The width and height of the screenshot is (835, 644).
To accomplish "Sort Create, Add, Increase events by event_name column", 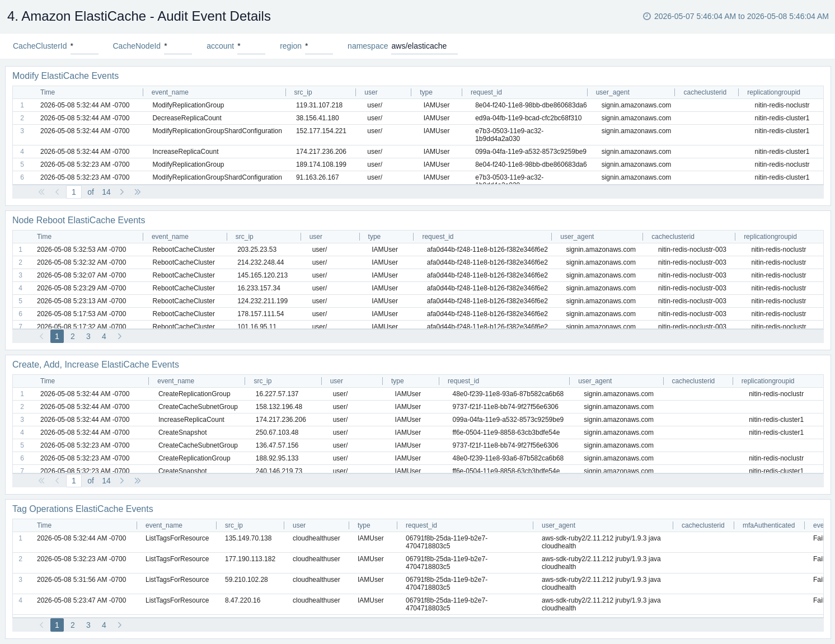I will click(176, 381).
